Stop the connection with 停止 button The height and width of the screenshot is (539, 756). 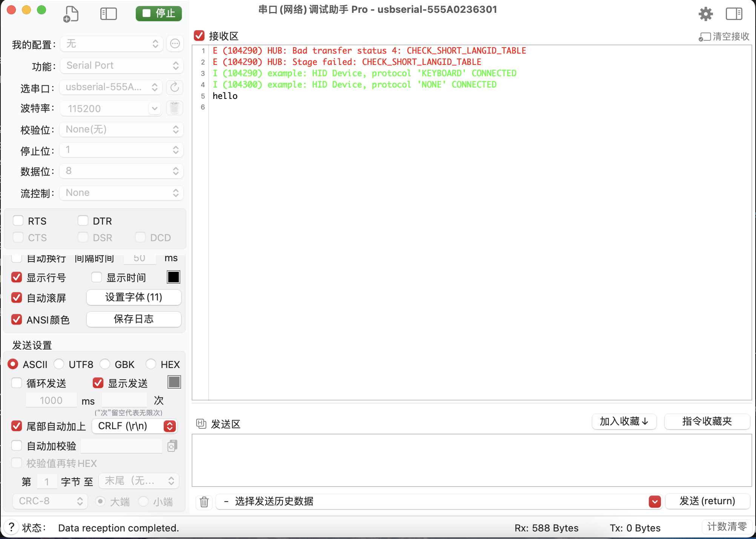(x=159, y=14)
